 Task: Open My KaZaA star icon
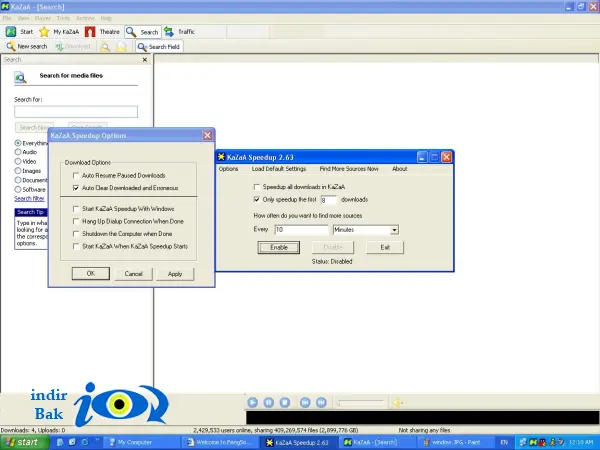coord(44,32)
